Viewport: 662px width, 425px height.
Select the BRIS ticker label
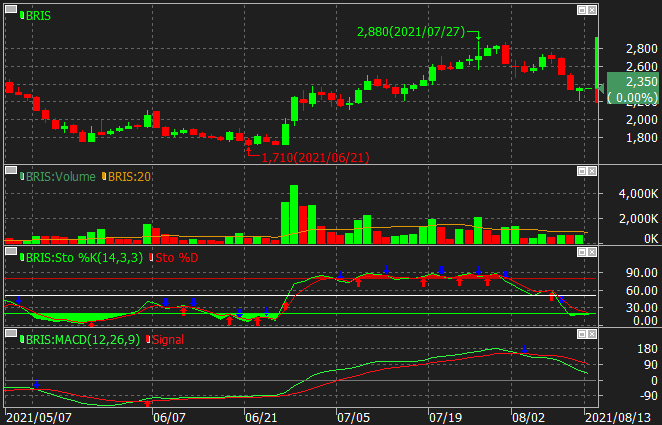(x=38, y=16)
